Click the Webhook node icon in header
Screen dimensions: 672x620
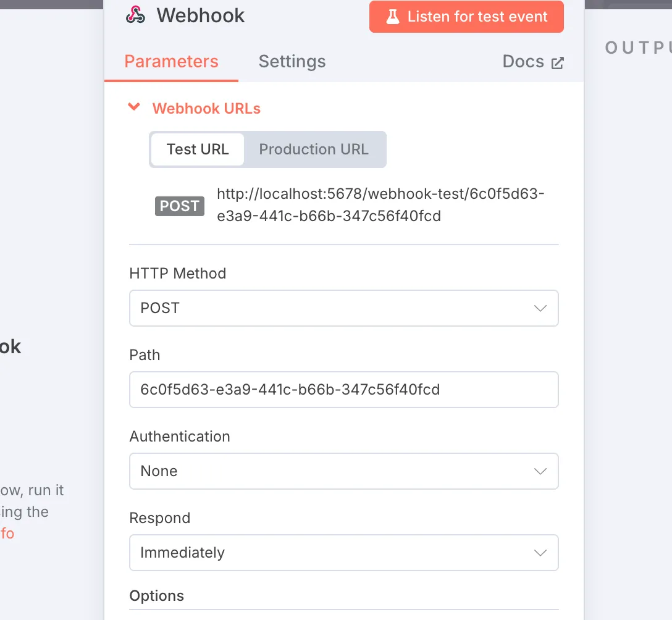135,15
